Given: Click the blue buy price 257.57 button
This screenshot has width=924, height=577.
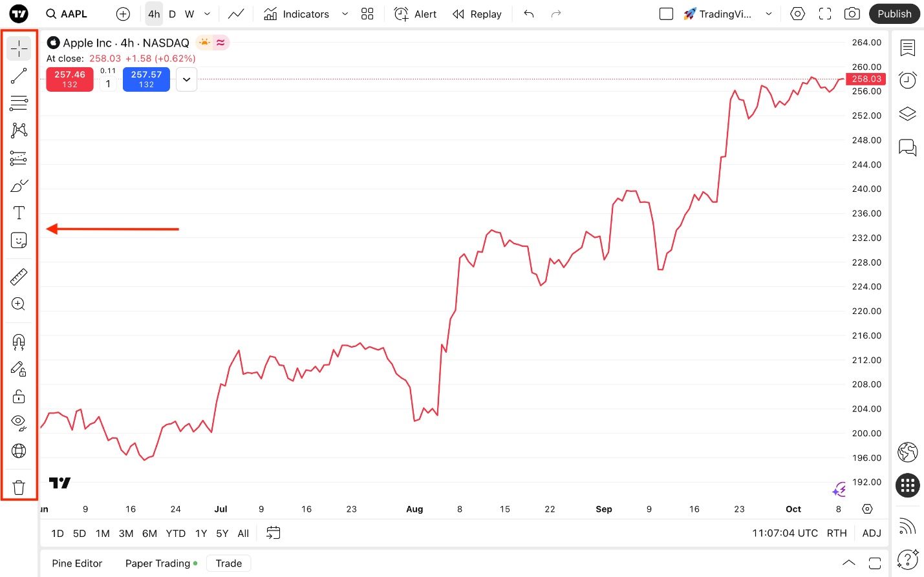Looking at the screenshot, I should tap(146, 79).
